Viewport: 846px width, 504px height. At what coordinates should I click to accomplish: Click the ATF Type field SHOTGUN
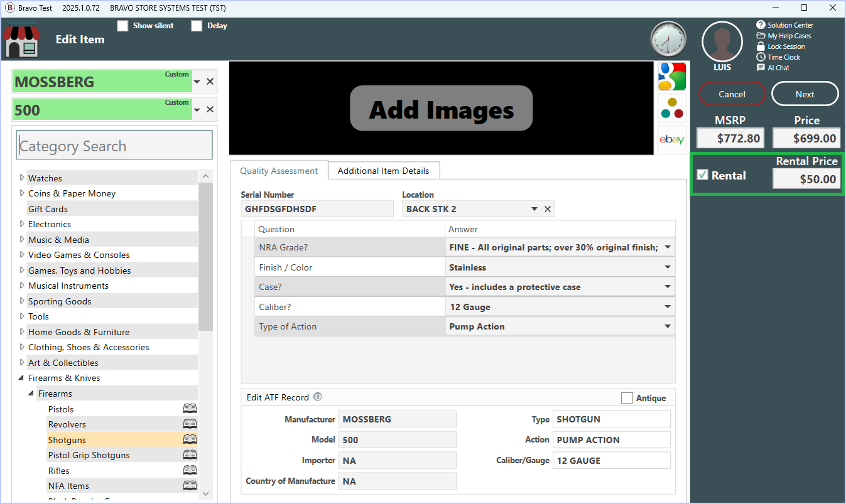tap(612, 419)
